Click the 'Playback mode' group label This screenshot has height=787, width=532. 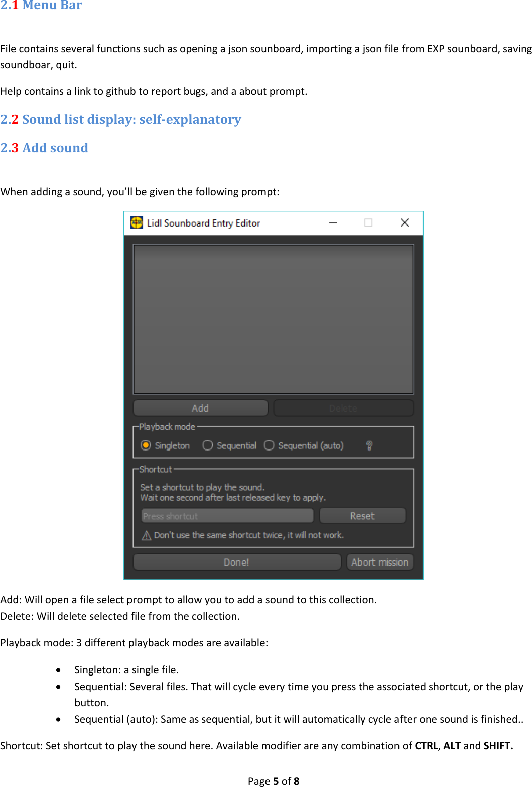[x=167, y=427]
